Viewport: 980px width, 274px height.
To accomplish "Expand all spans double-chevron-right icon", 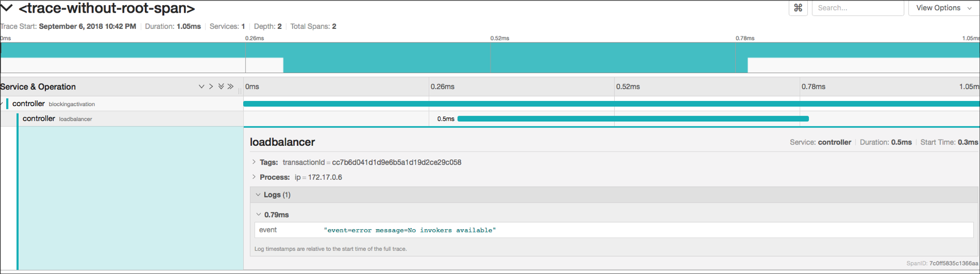I will [x=230, y=87].
